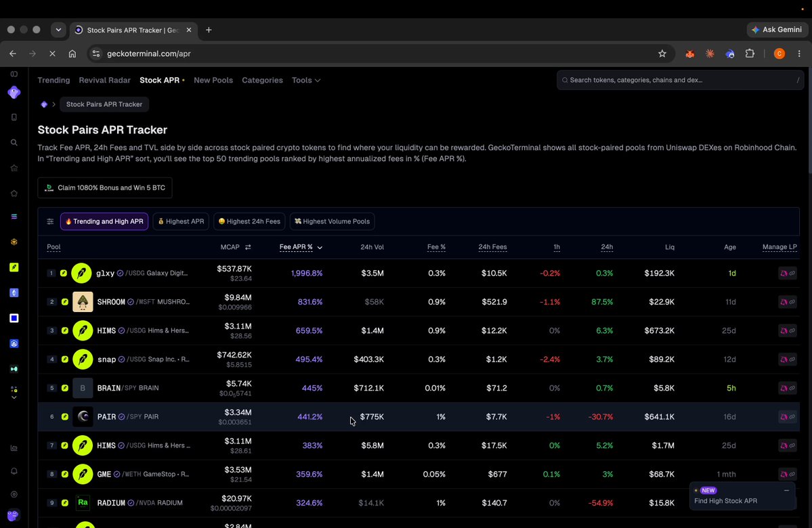Focus the search tokens input field

pos(680,81)
